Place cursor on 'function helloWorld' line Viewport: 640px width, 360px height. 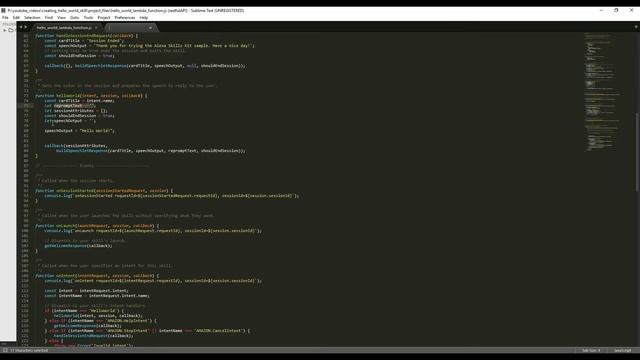[91, 96]
